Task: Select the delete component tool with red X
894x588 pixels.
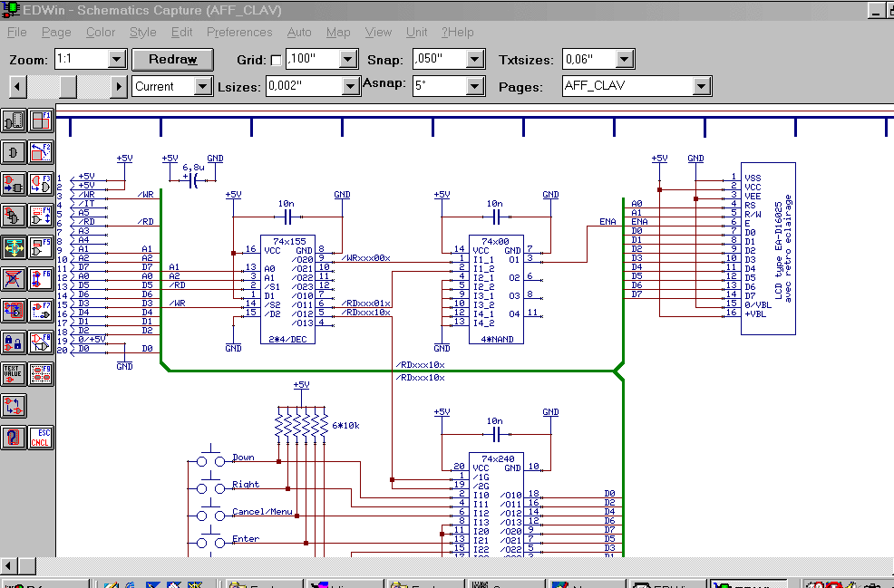Action: pos(14,278)
